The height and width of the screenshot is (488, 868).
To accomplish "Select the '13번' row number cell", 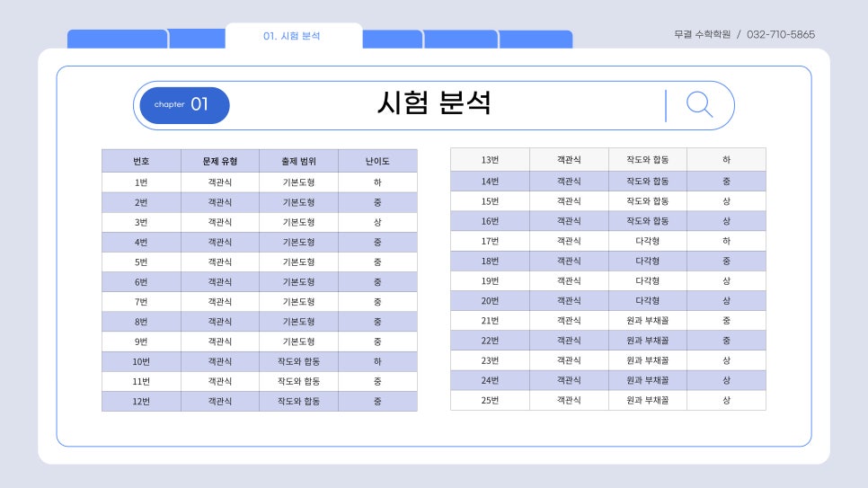I will click(490, 160).
